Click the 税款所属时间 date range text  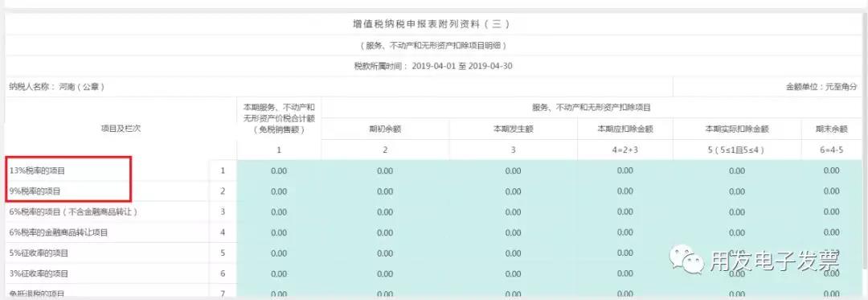click(x=433, y=67)
